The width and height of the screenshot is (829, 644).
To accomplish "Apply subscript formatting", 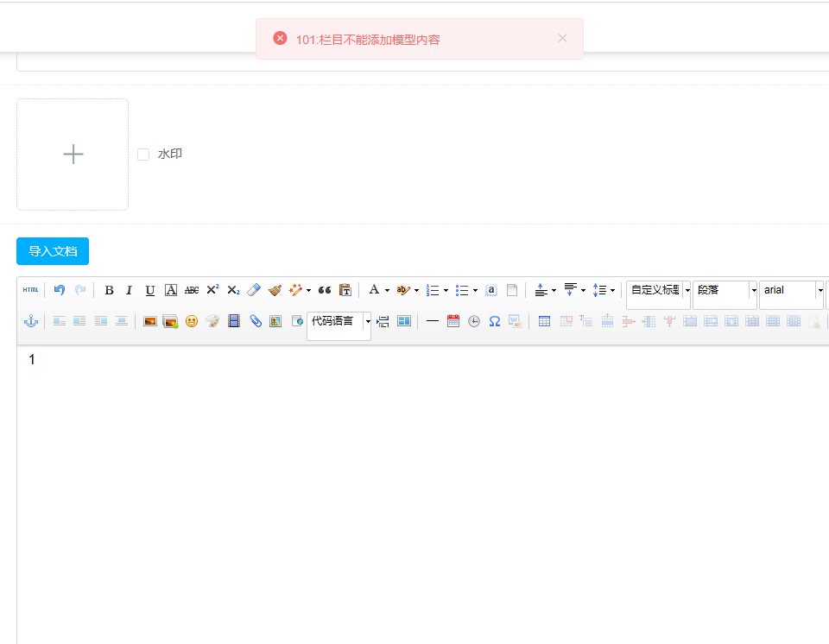I will [233, 290].
